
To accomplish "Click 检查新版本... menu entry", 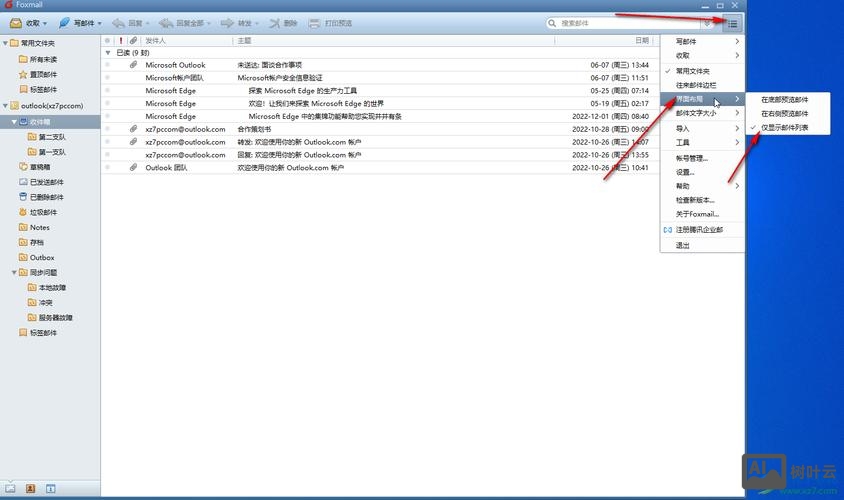I will click(x=695, y=200).
